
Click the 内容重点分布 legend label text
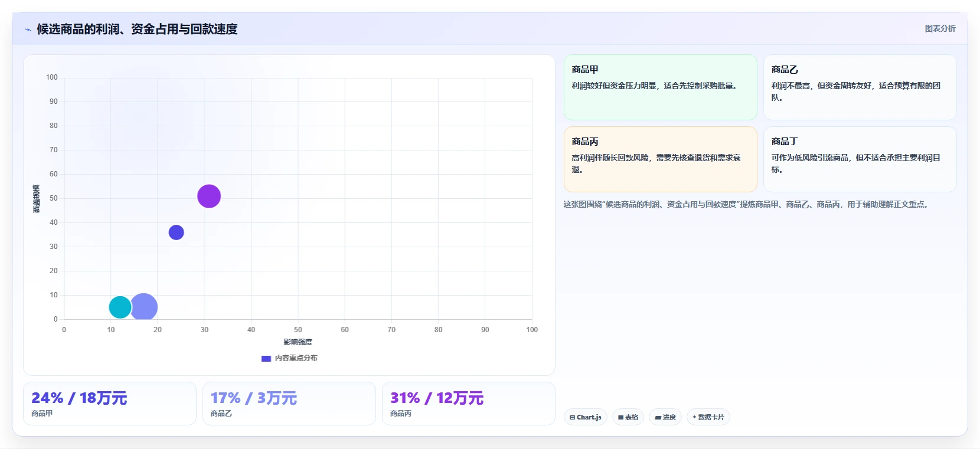[296, 358]
